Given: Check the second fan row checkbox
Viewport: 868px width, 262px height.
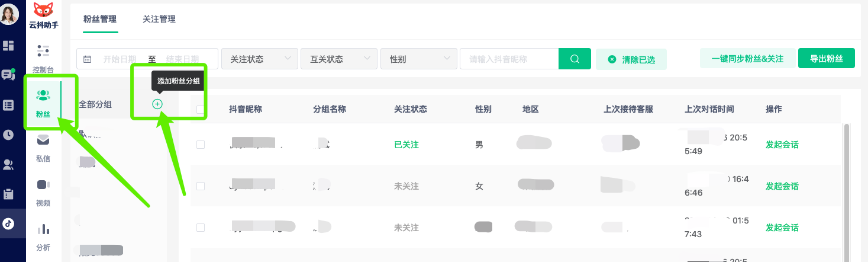Looking at the screenshot, I should tap(201, 186).
